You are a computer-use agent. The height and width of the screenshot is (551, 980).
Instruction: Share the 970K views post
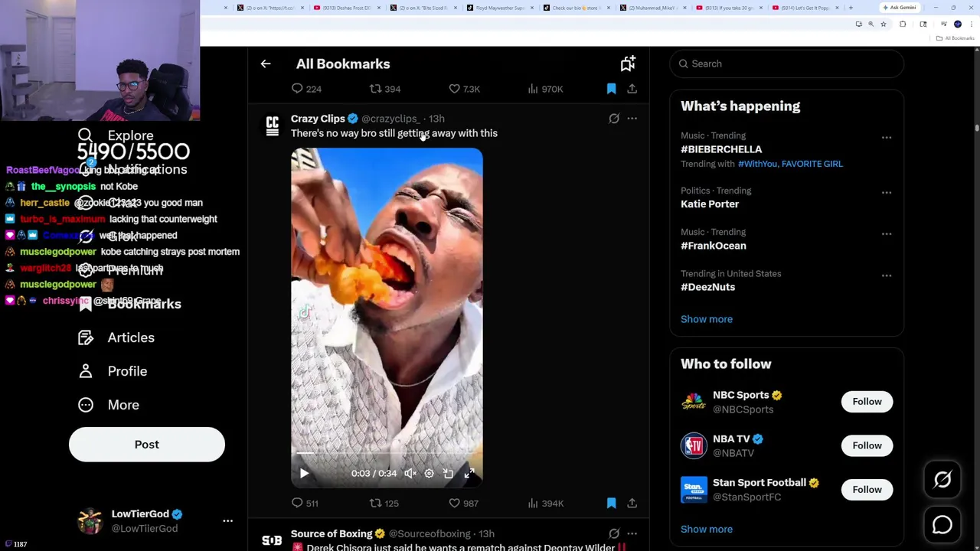(x=632, y=89)
